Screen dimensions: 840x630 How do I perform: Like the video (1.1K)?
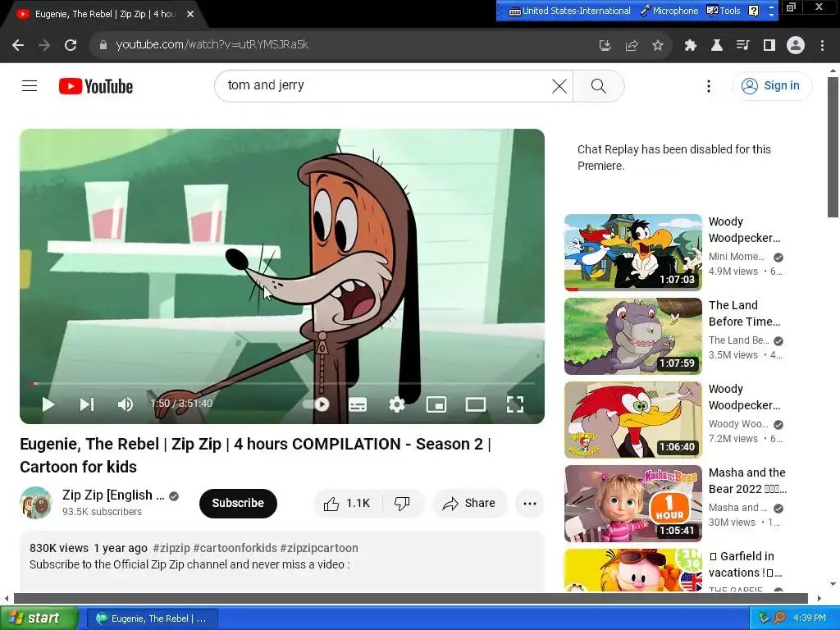pos(347,503)
